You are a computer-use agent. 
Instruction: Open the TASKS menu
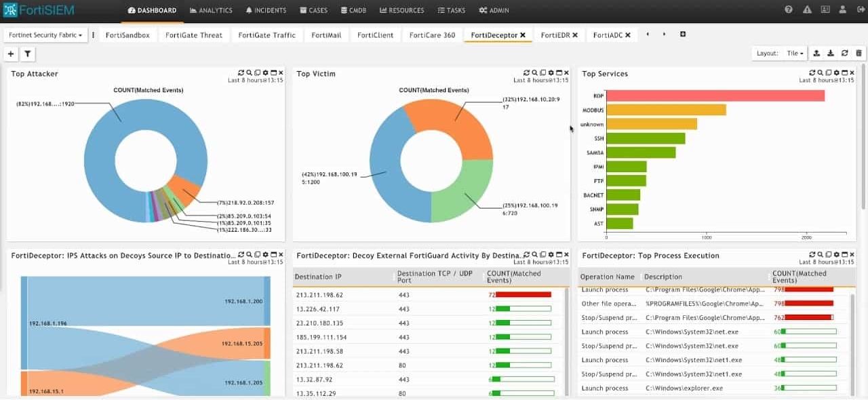click(452, 10)
